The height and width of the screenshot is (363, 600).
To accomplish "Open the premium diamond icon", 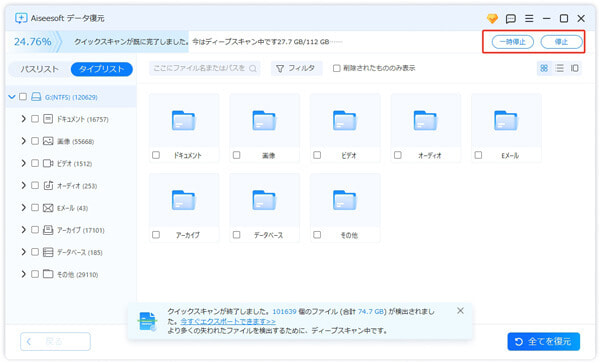I will 492,18.
